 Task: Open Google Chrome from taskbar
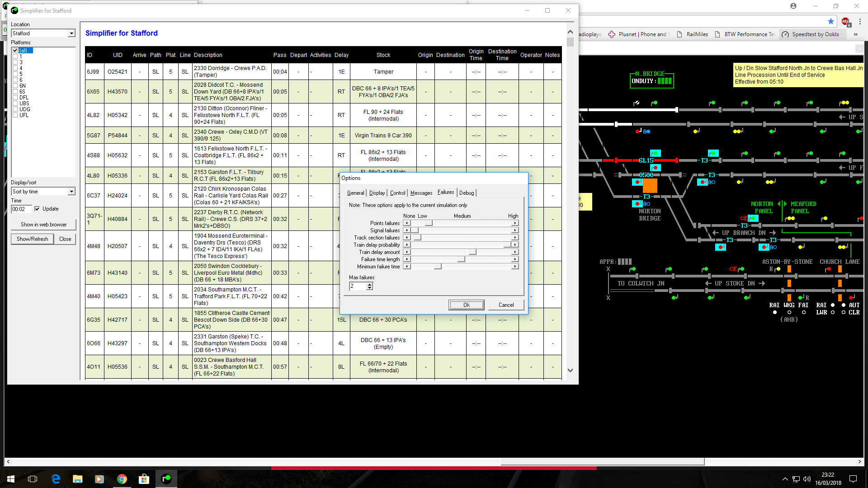[x=122, y=479]
